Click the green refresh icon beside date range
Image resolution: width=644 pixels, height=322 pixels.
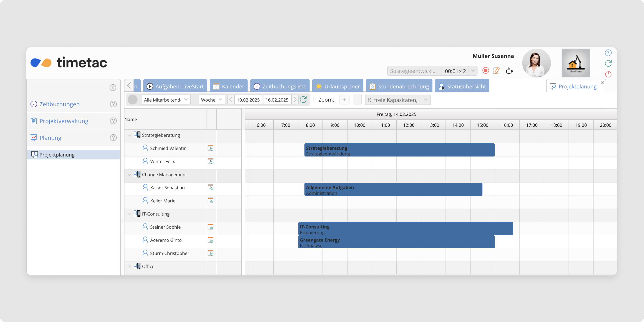tap(303, 100)
